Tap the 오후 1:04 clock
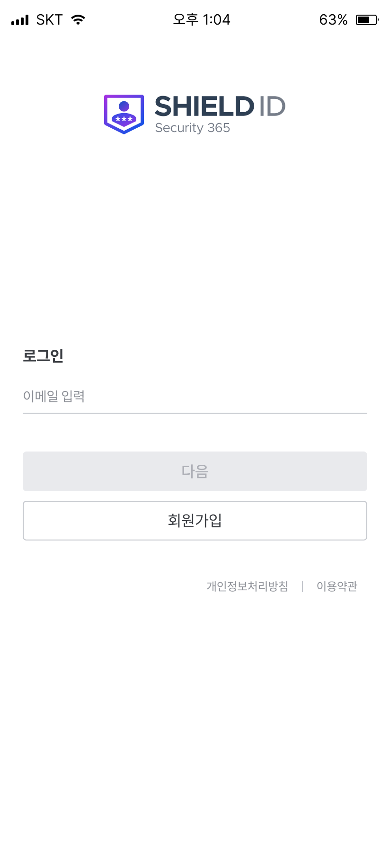Viewport: 390px width, 868px height. click(x=202, y=20)
